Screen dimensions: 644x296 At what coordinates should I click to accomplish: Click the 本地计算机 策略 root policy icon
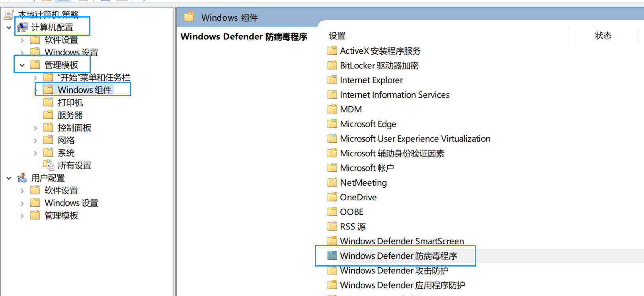pyautogui.click(x=9, y=15)
